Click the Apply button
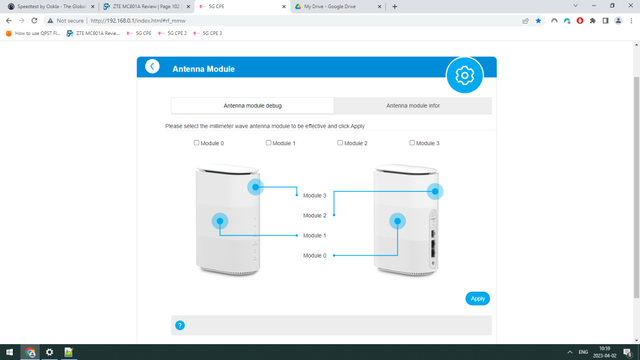The width and height of the screenshot is (640, 360). point(478,298)
